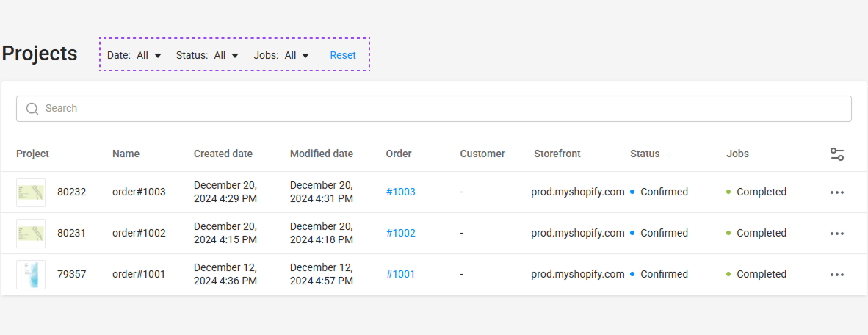Open the column settings sliders icon
Viewport: 868px width, 335px height.
tap(837, 154)
